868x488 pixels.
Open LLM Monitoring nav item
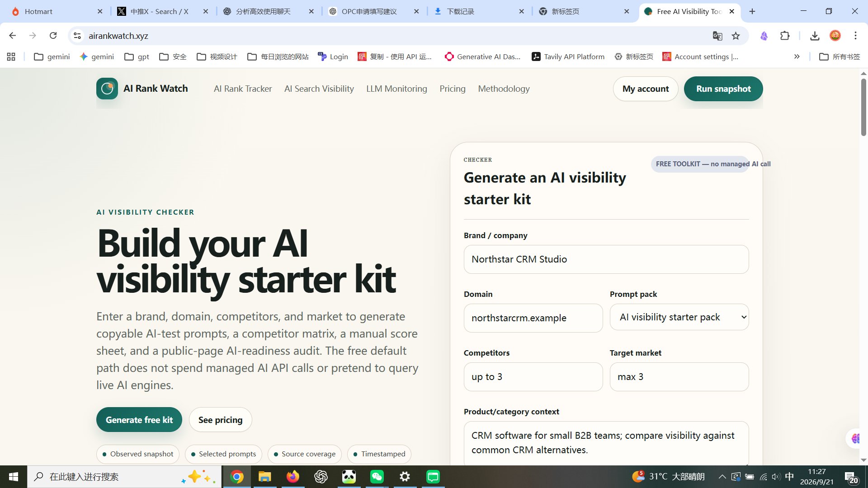[396, 89]
